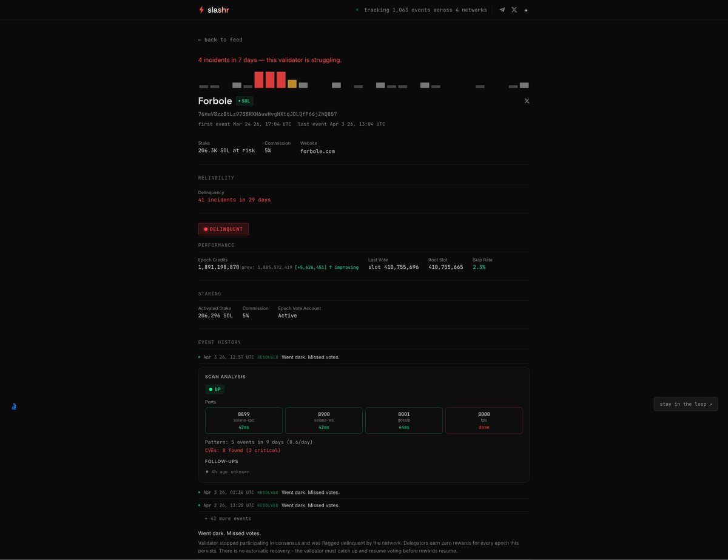Click '206.3K SOL at risk' stake value

[x=226, y=150]
